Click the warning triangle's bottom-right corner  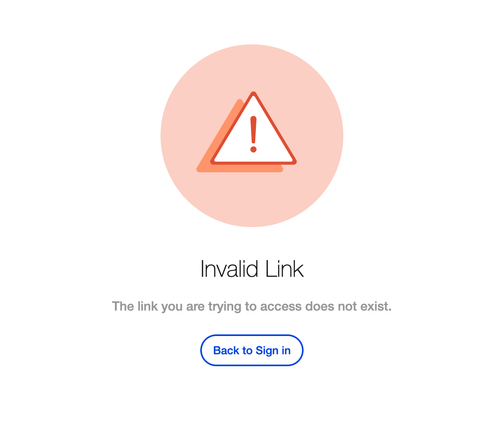tap(293, 162)
